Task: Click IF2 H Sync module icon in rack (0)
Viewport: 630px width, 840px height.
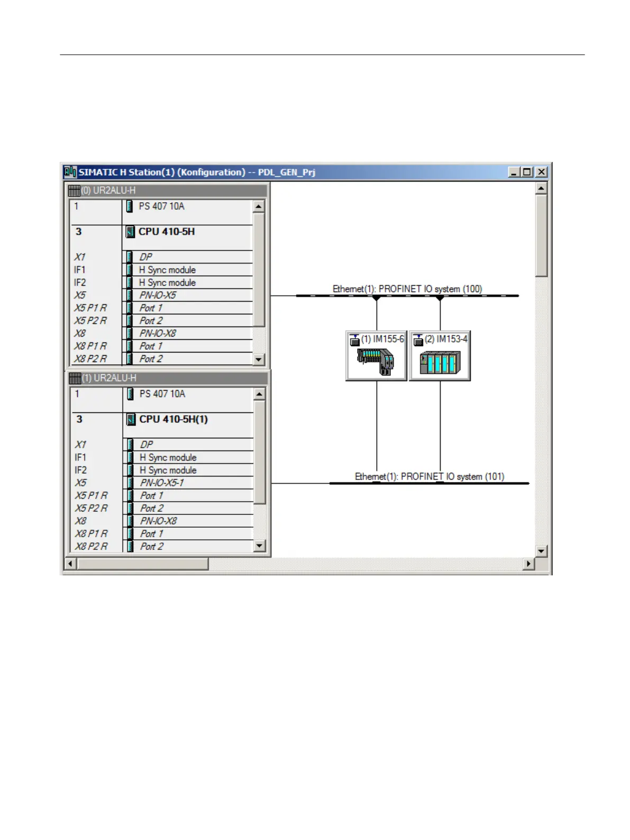Action: point(130,283)
